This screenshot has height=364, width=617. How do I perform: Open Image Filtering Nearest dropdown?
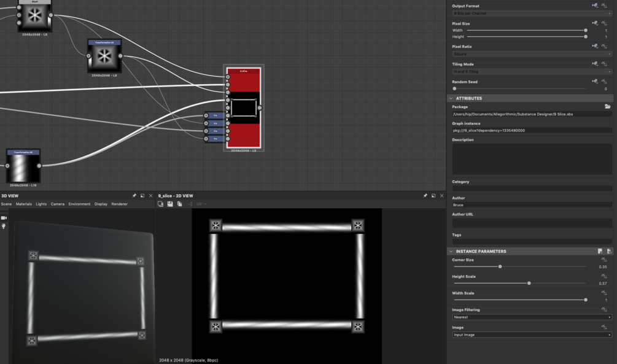(532, 317)
